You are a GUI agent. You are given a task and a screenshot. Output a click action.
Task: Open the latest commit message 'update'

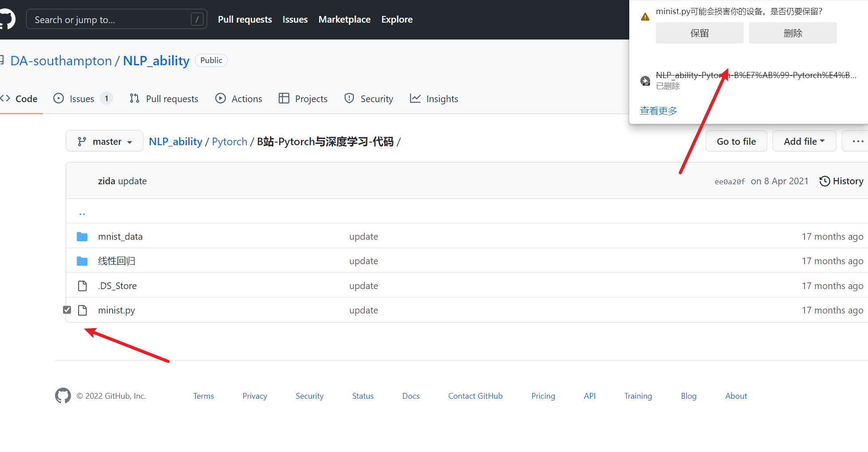click(x=132, y=181)
